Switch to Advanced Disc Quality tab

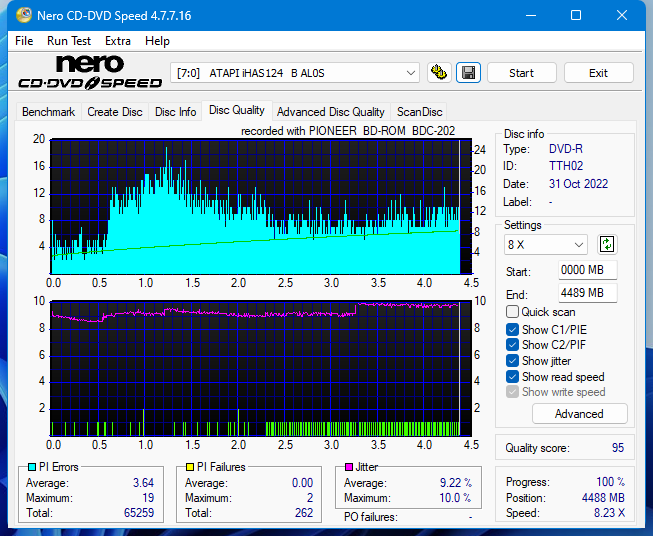(331, 112)
